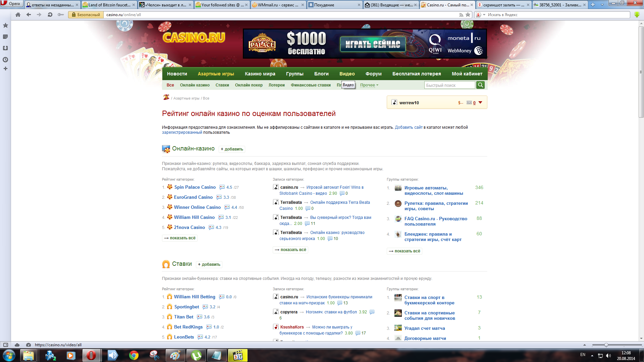Screen dimensions: 644x362
Task: Click the Opera Turbo speedometer icon in status bar
Action: click(x=29, y=345)
